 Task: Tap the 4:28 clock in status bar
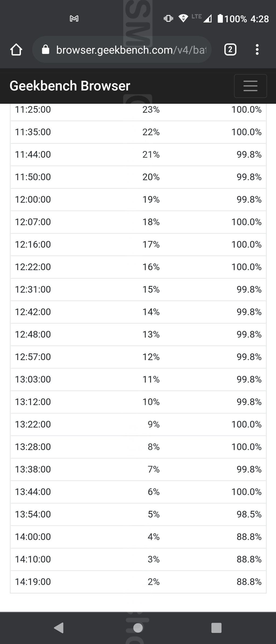pos(260,19)
